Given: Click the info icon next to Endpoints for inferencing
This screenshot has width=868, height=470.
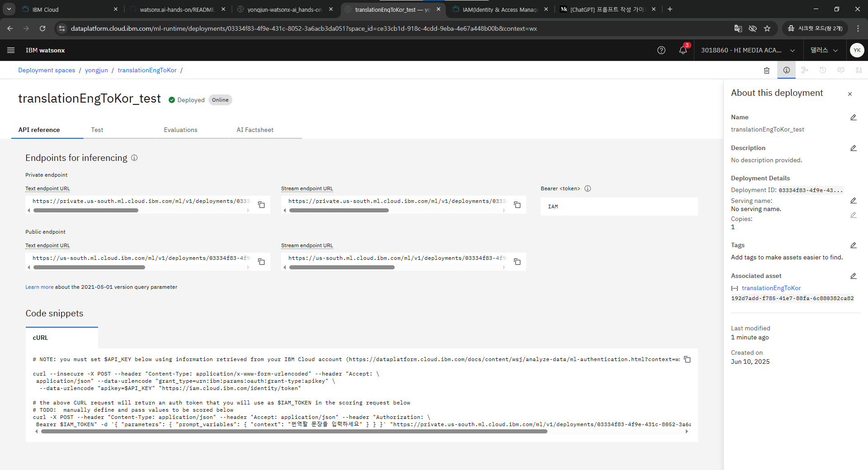Looking at the screenshot, I should pos(134,158).
